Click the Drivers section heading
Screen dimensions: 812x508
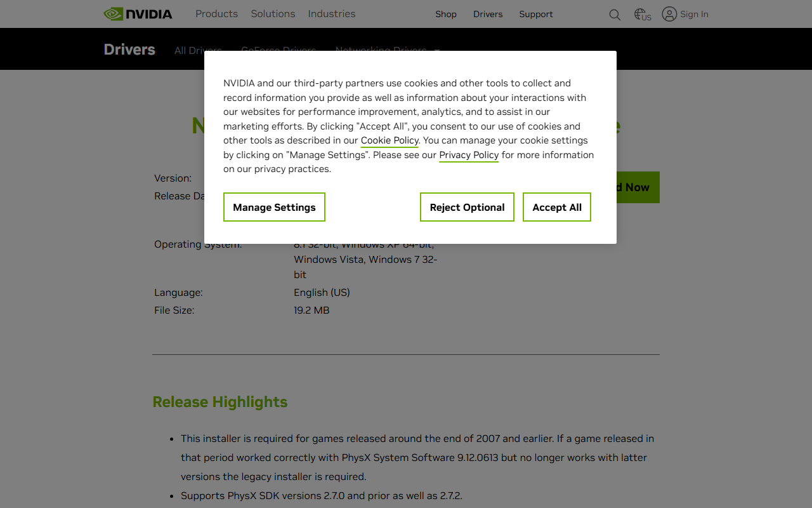(x=129, y=50)
